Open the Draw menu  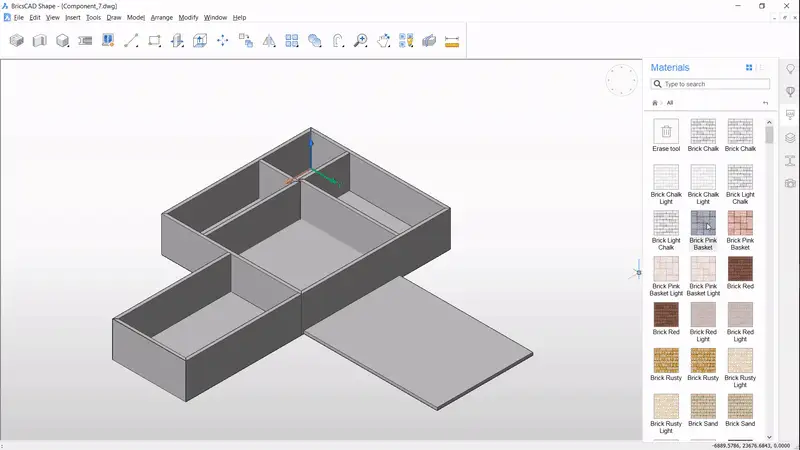pos(114,17)
